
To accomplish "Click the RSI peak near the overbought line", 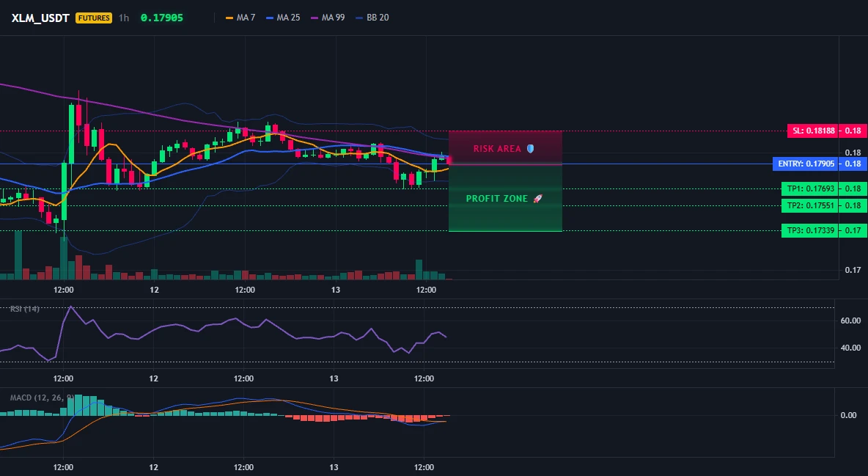I will [x=71, y=307].
